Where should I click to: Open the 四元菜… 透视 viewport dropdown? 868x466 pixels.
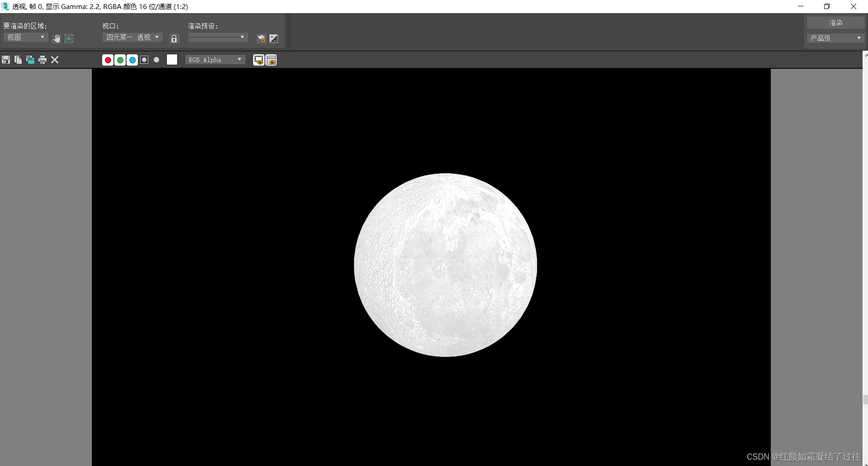pos(132,37)
